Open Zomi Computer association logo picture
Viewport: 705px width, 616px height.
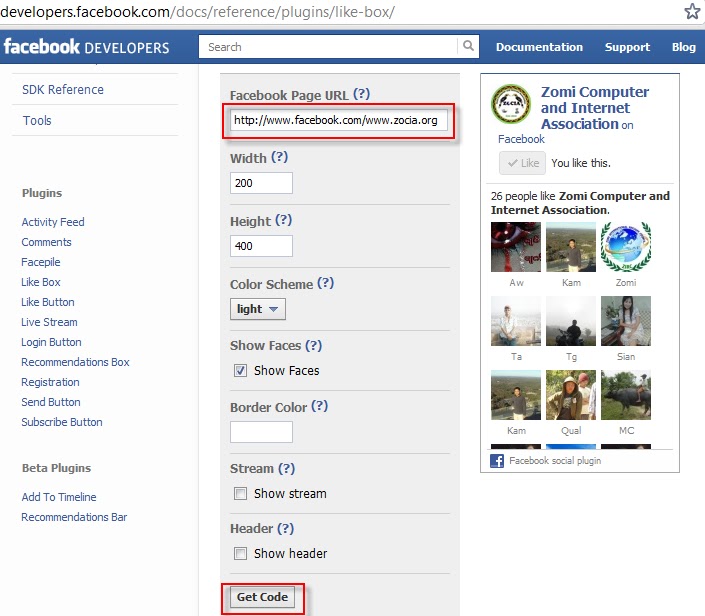coord(511,104)
